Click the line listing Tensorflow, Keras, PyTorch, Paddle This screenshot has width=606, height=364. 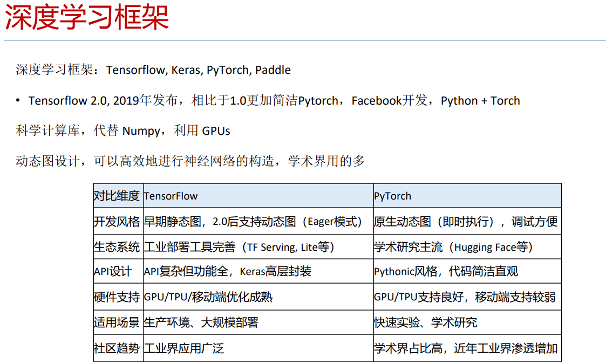click(x=153, y=70)
